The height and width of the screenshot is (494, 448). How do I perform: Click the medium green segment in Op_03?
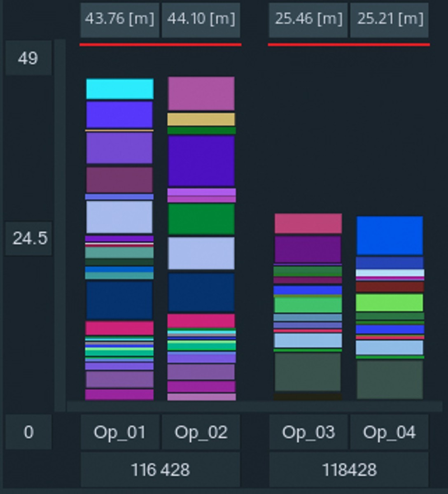308,305
